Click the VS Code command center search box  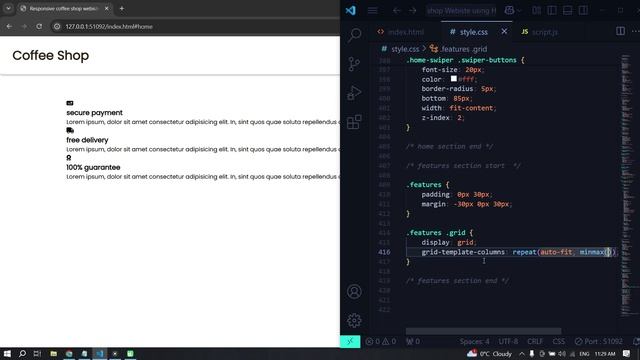[x=462, y=11]
